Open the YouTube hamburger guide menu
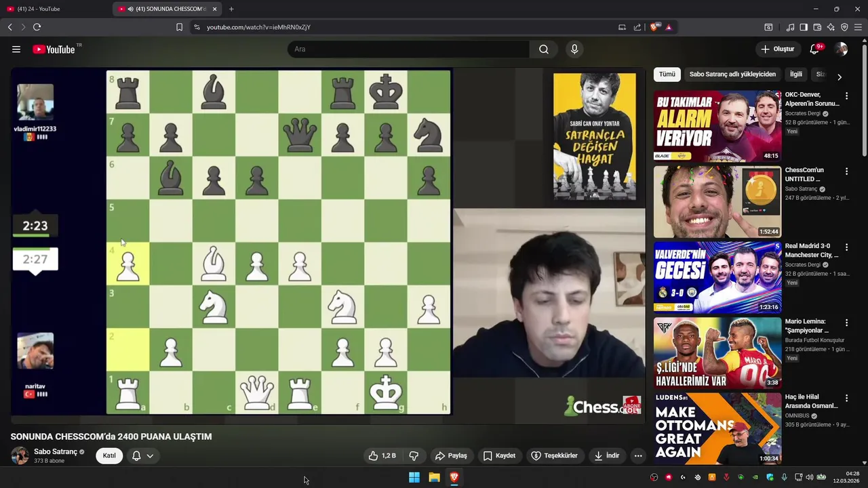 [x=16, y=49]
